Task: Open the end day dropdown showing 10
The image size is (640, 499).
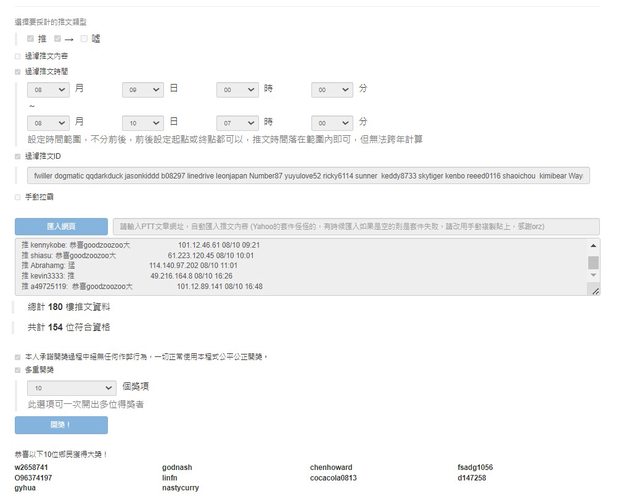Action: pos(143,122)
